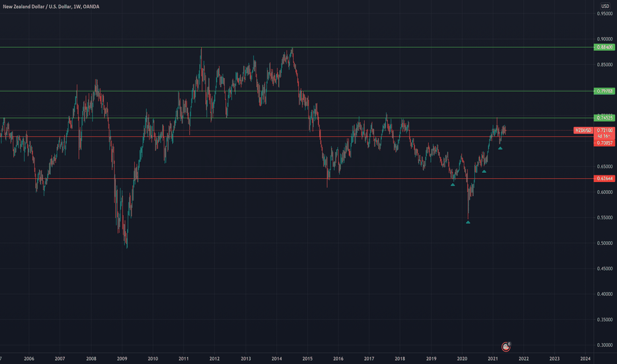This screenshot has width=617, height=364.
Task: Click the teal up-triangle marker under the 2020 low
Action: 468,222
